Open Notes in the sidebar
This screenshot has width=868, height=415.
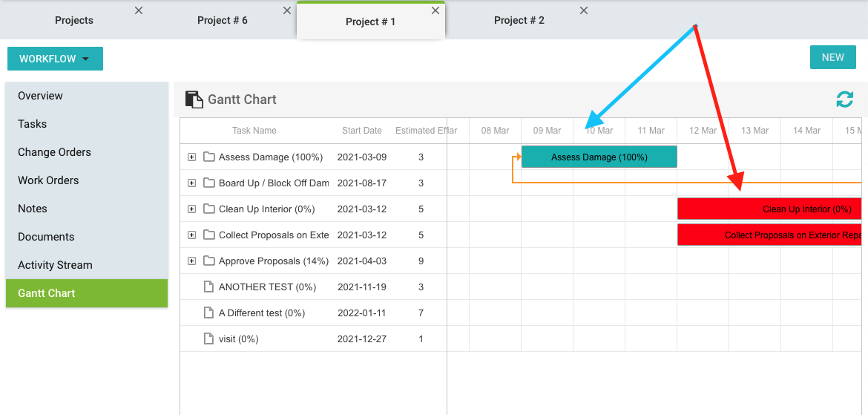[x=87, y=209]
